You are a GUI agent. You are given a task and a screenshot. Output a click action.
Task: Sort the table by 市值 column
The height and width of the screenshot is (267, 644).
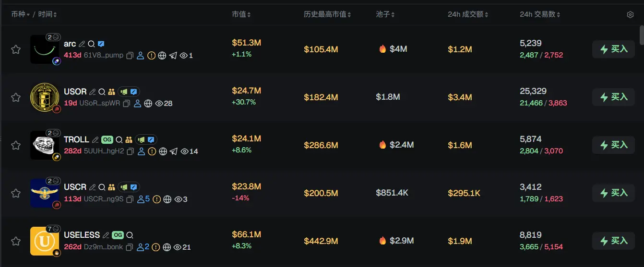click(241, 14)
